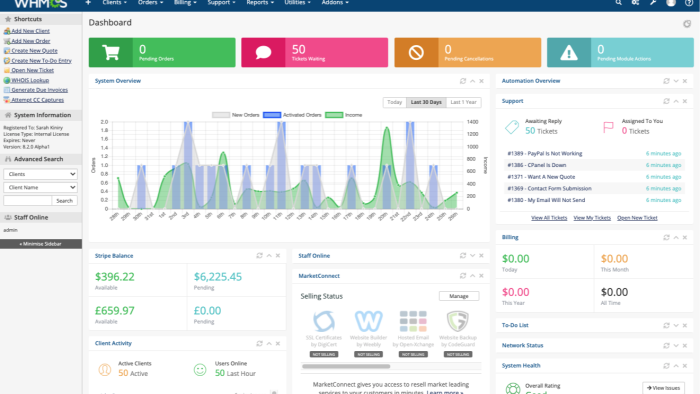
Task: Click the MarketConnect Manage button
Action: click(x=458, y=296)
